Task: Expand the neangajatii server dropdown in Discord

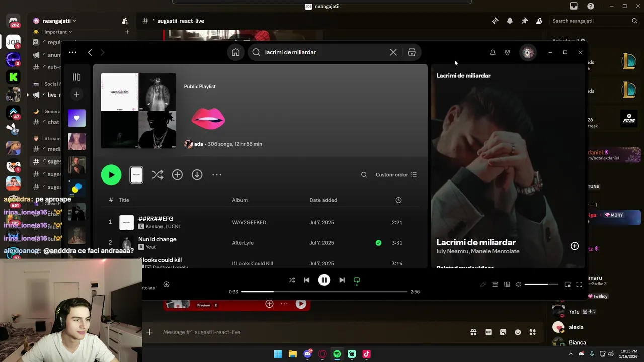Action: pyautogui.click(x=59, y=21)
